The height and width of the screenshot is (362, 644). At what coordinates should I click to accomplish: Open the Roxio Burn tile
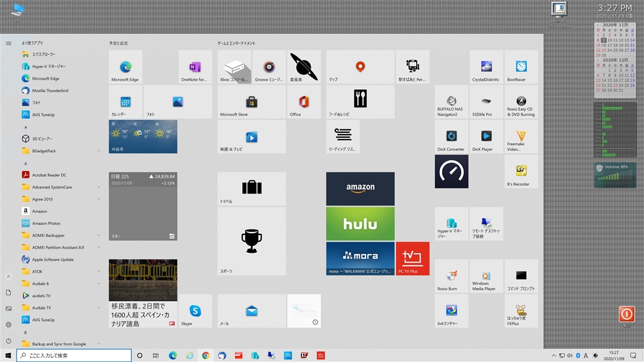(452, 277)
